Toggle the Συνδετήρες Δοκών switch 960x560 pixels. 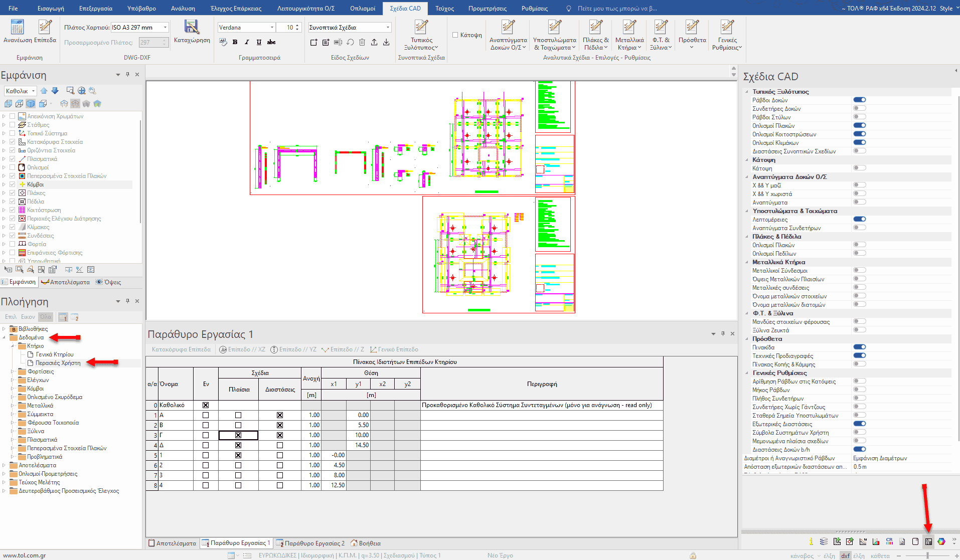860,108
